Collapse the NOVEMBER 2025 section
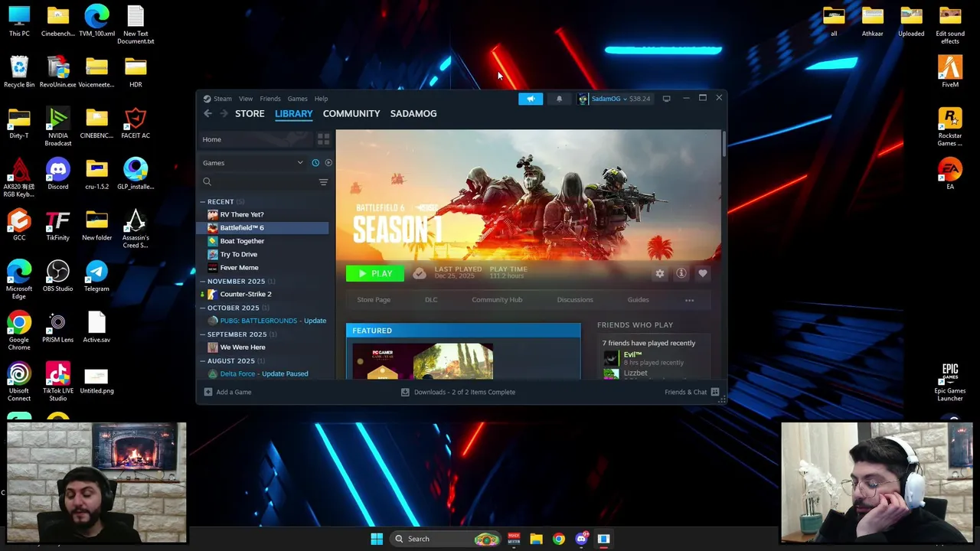This screenshot has width=980, height=551. (x=203, y=282)
